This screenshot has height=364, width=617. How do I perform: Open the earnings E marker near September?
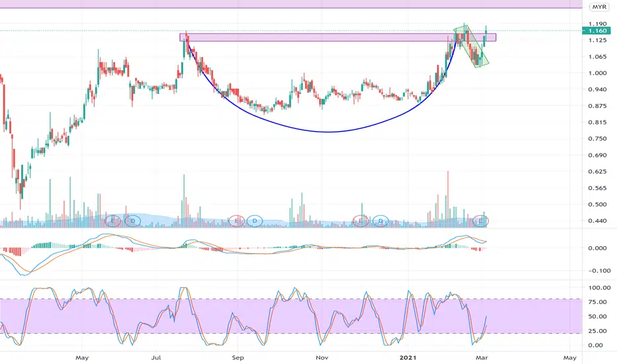[236, 221]
